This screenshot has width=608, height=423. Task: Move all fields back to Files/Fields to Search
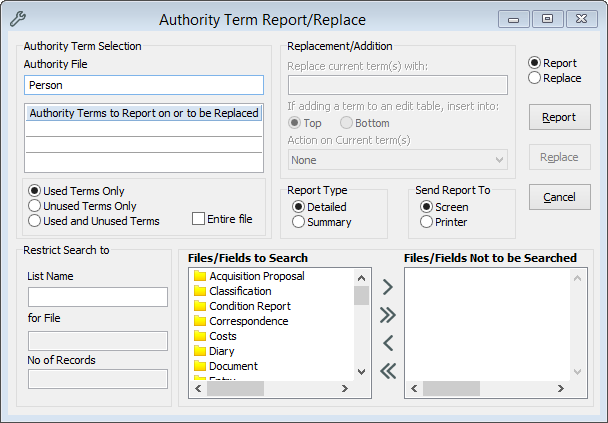point(388,371)
